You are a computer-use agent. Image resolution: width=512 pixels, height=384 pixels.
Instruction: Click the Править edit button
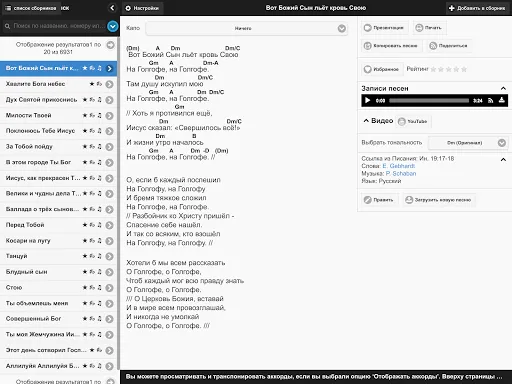pyautogui.click(x=379, y=200)
